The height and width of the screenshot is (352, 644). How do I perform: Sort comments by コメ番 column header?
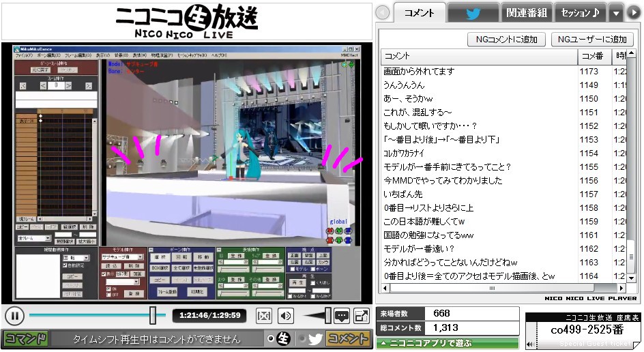[x=594, y=56]
